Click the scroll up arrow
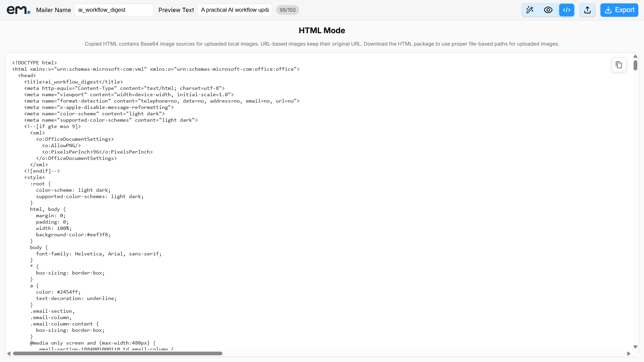 pos(635,56)
